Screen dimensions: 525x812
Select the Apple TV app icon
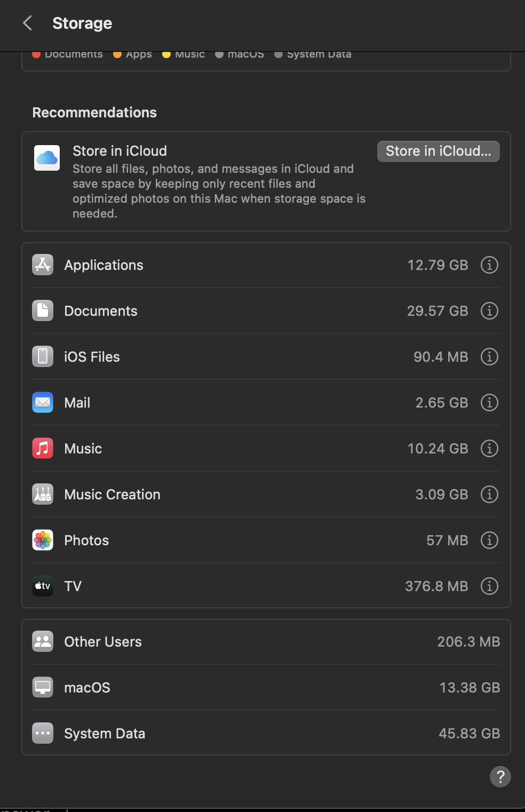point(43,586)
